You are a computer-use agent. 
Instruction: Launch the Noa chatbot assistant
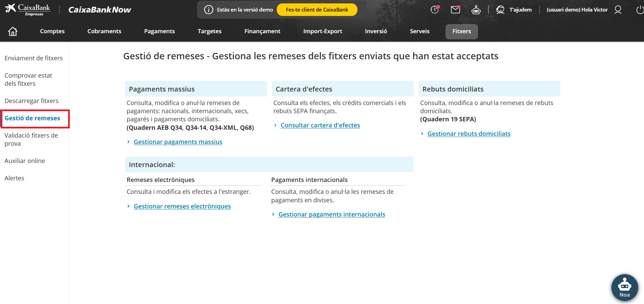(624, 287)
